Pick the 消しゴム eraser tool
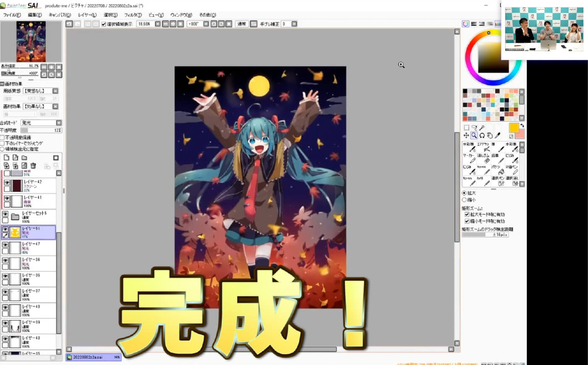The height and width of the screenshot is (365, 588). (x=483, y=158)
